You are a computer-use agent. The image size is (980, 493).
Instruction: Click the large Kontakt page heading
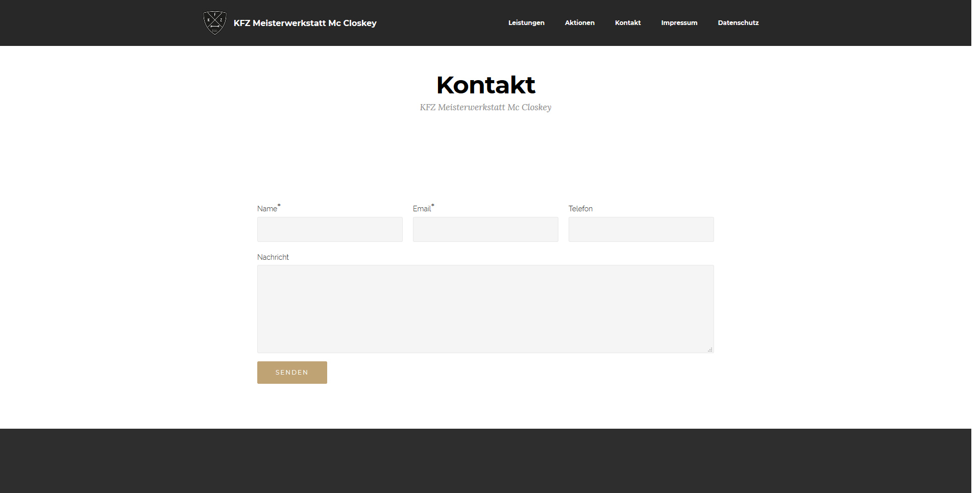click(x=485, y=85)
